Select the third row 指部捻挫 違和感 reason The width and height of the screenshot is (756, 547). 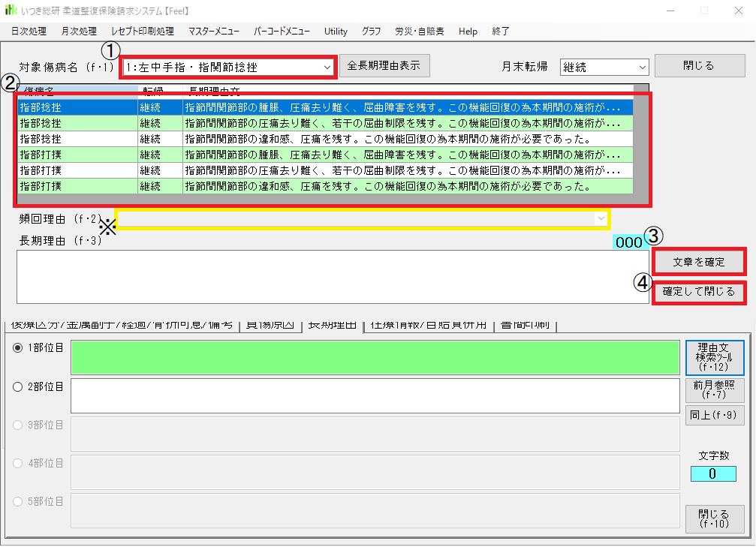375,139
